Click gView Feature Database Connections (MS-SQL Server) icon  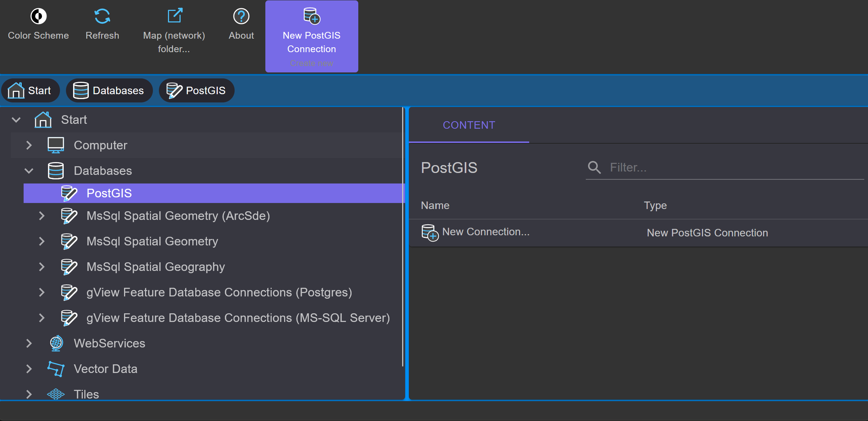pyautogui.click(x=69, y=318)
